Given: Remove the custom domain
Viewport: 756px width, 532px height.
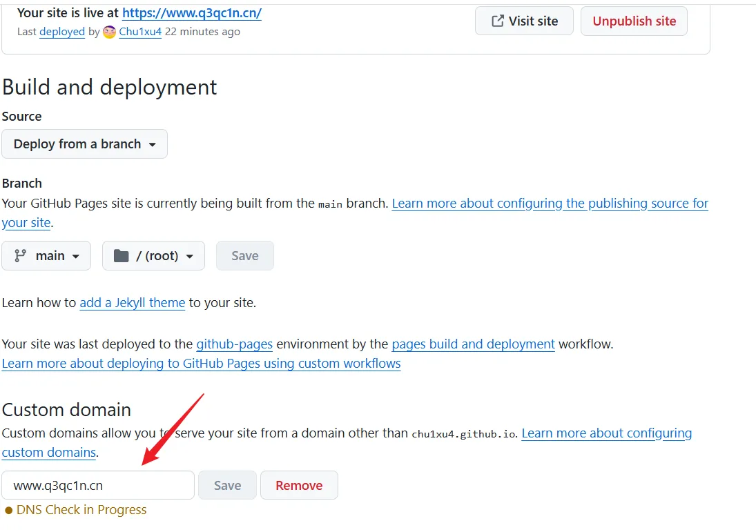Looking at the screenshot, I should coord(299,486).
